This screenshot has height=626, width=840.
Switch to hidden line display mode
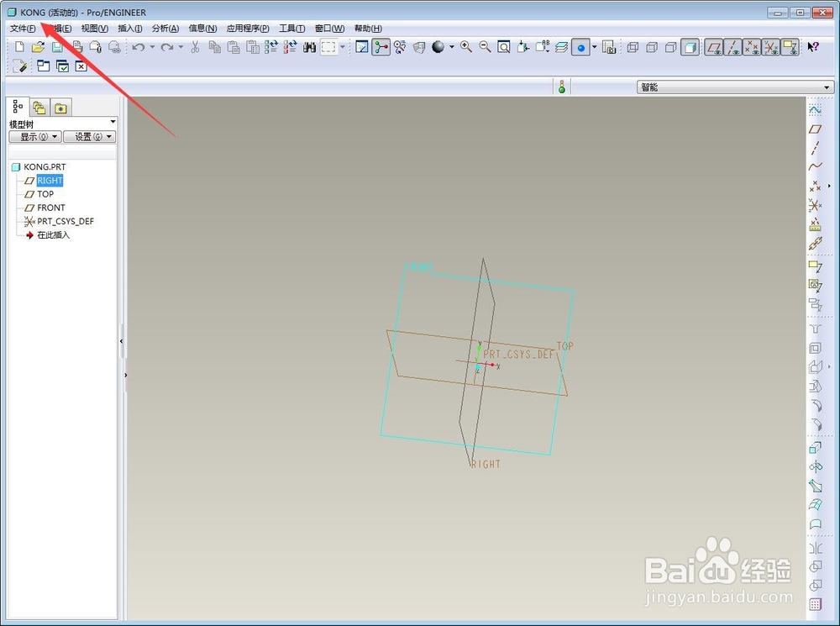[652, 47]
